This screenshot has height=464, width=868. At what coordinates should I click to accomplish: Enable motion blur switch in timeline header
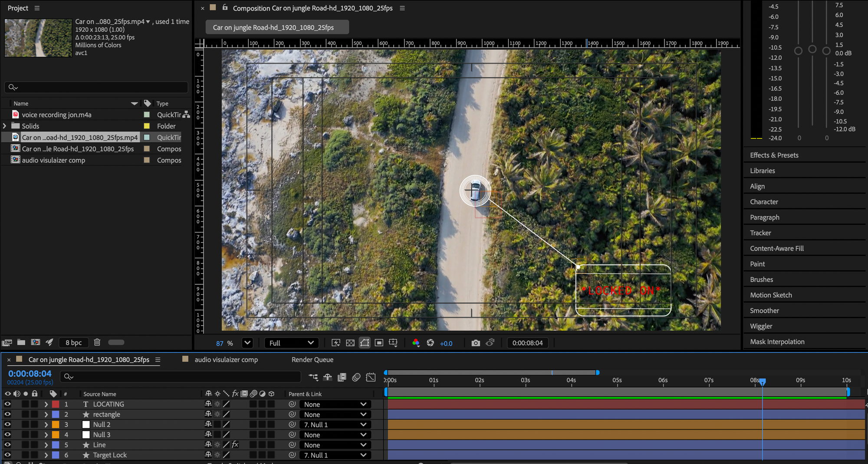[x=356, y=377]
